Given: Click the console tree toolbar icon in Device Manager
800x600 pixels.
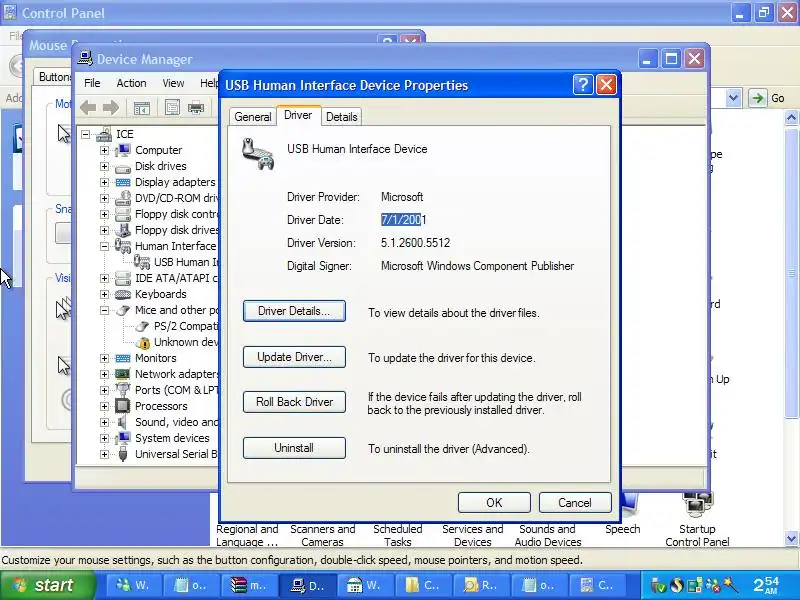Looking at the screenshot, I should (x=141, y=108).
